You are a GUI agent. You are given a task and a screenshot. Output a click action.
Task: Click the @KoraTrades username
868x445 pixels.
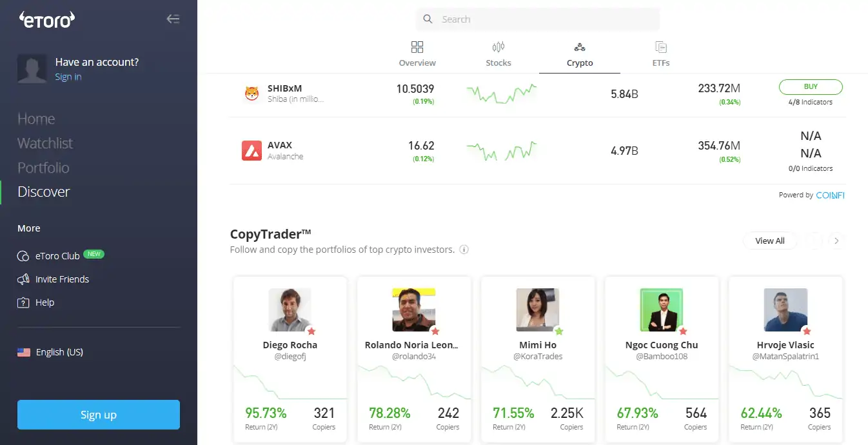pyautogui.click(x=538, y=357)
